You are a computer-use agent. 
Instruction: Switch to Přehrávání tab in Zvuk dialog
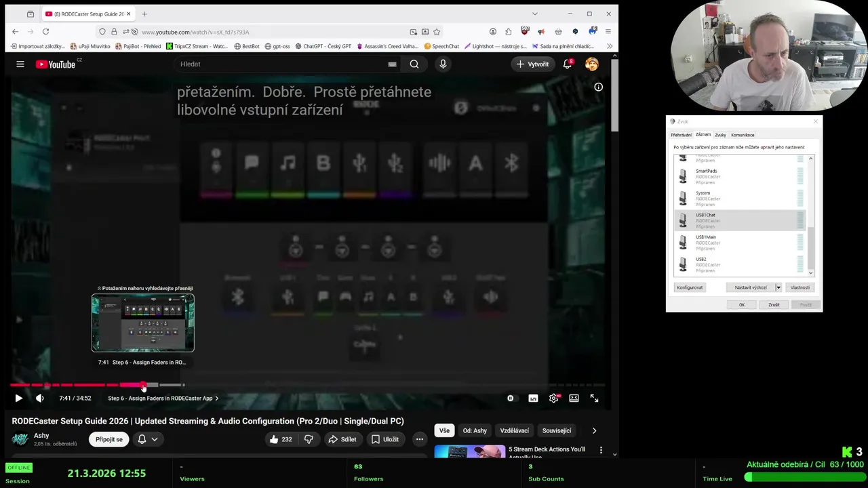pyautogui.click(x=681, y=135)
